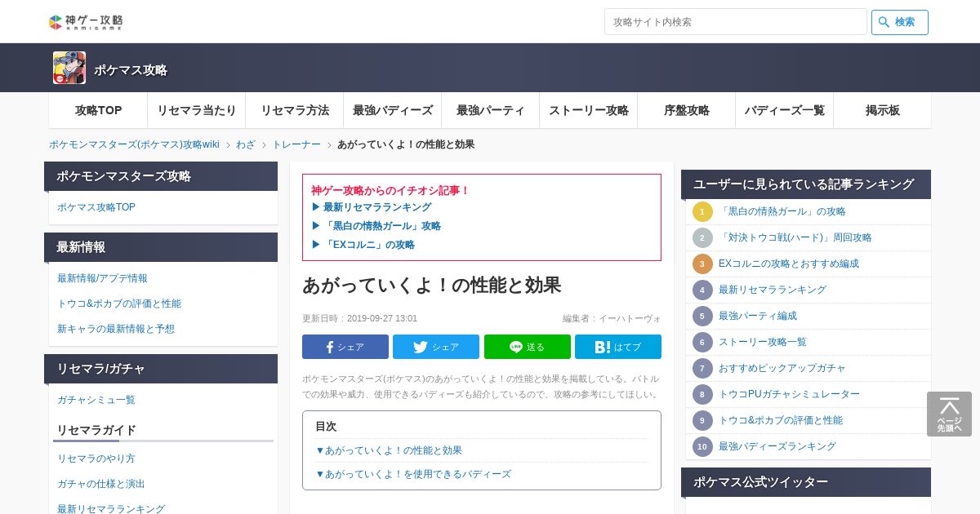980x514 pixels.
Task: Open rank 8 トウコPUガチャシミュレーター
Action: coord(789,394)
